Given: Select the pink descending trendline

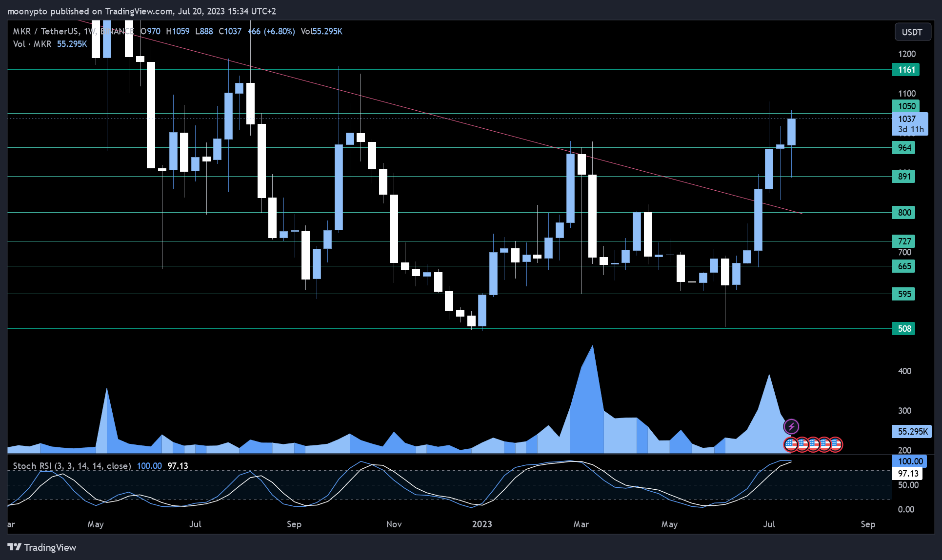Looking at the screenshot, I should pos(439,117).
